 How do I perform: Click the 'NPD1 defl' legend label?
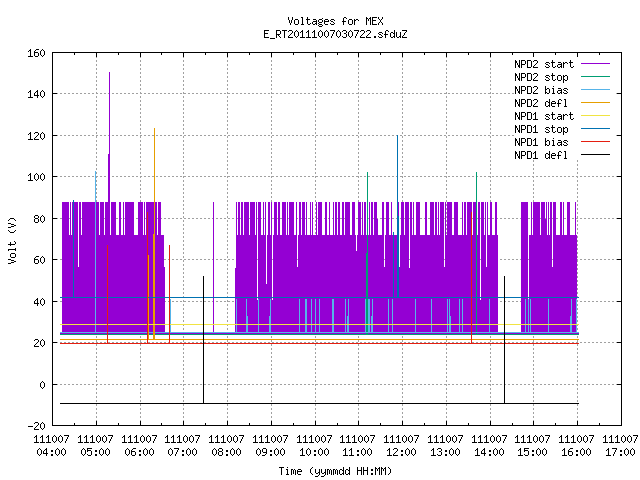(541, 156)
